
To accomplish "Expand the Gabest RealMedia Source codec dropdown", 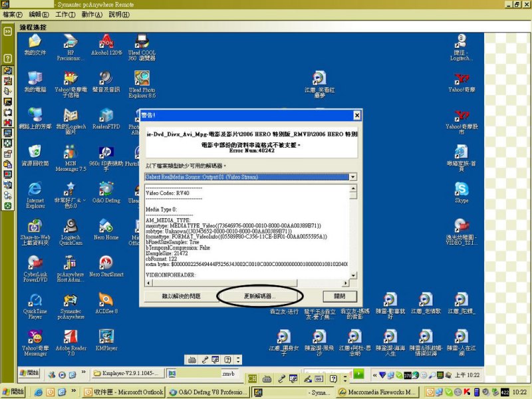I will tap(353, 177).
